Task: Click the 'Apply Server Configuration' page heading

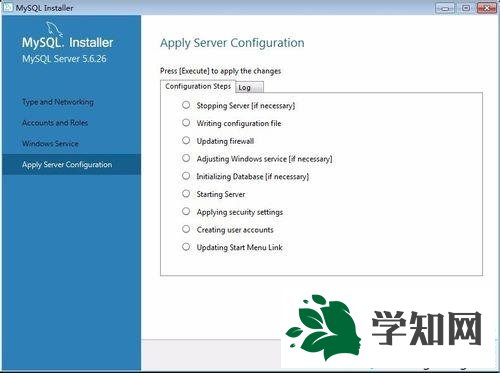Action: point(232,43)
